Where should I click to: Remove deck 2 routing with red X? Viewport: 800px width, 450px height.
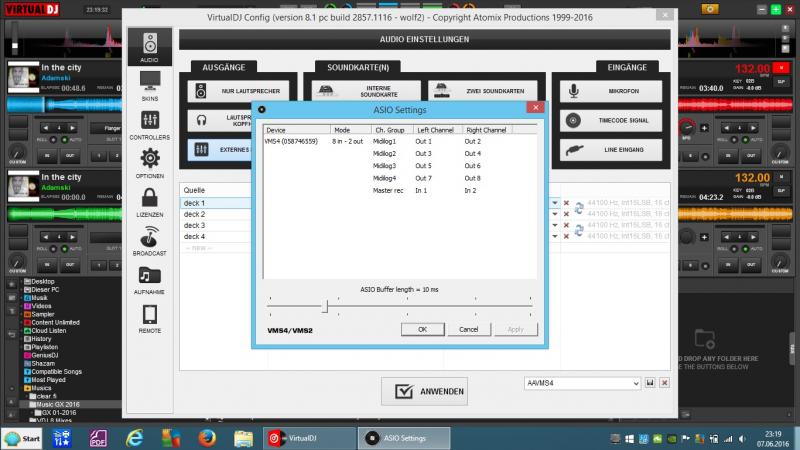point(566,214)
